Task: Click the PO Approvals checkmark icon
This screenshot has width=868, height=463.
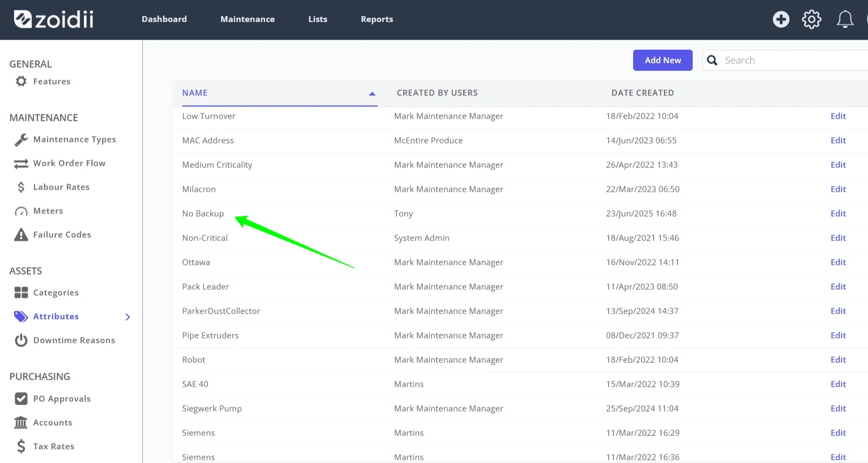Action: tap(21, 399)
